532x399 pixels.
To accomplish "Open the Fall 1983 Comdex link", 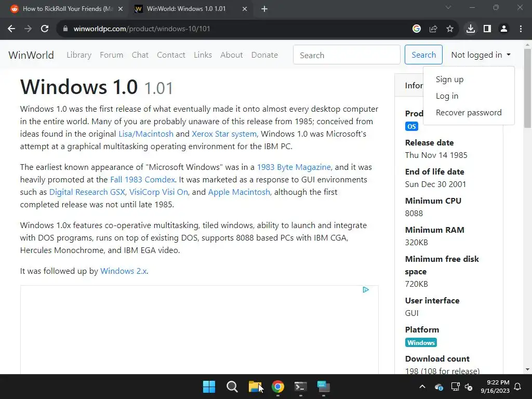I will tap(142, 180).
